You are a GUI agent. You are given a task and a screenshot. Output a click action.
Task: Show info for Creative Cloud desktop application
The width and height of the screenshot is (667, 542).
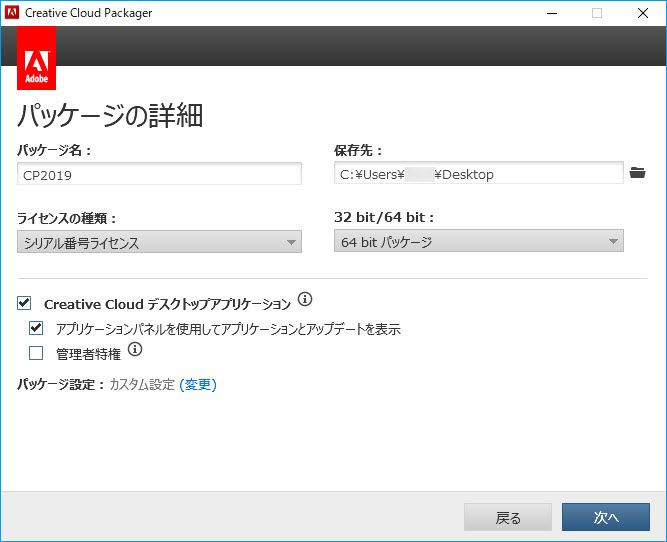click(305, 299)
